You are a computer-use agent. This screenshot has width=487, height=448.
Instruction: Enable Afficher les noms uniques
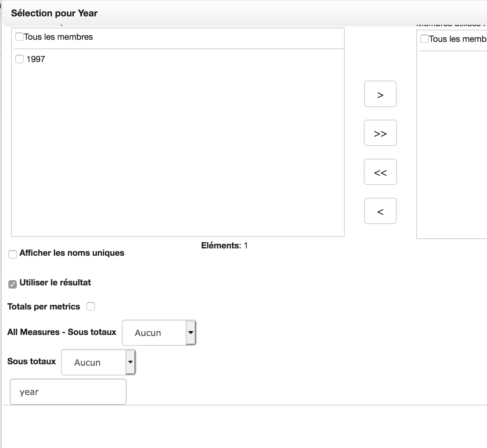point(13,254)
